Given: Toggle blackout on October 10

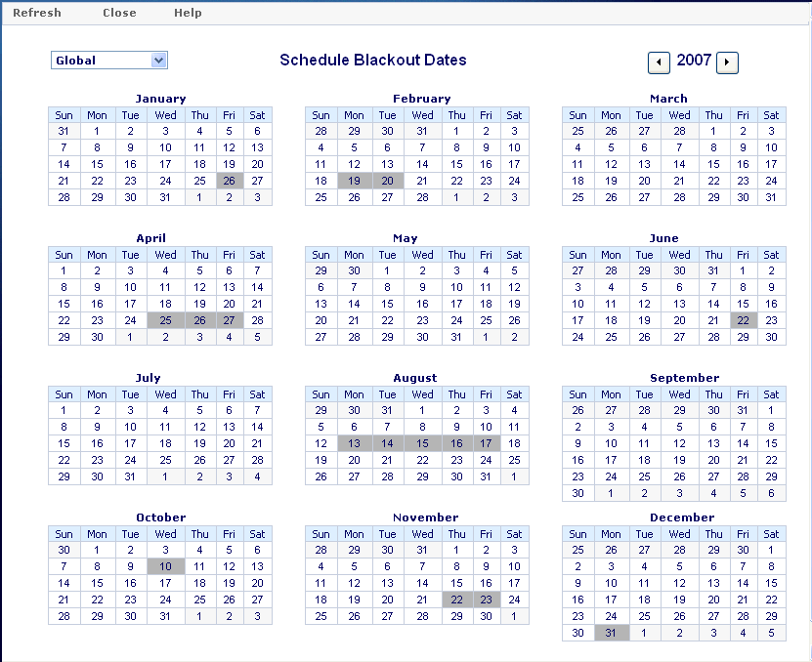Looking at the screenshot, I should 166,566.
